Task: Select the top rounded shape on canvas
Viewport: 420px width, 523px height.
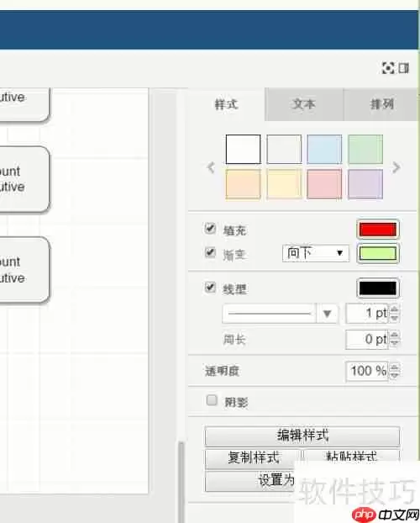Action: coord(24,105)
